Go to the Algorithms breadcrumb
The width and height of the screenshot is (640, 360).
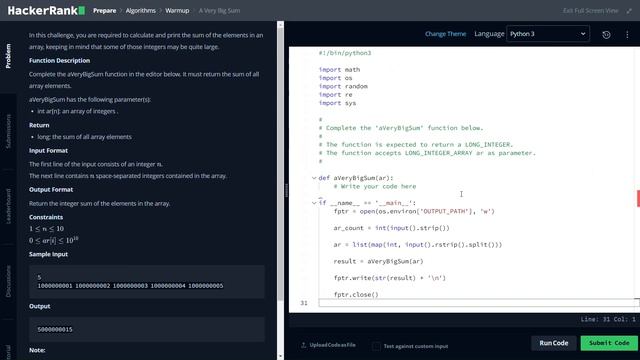[x=140, y=11]
